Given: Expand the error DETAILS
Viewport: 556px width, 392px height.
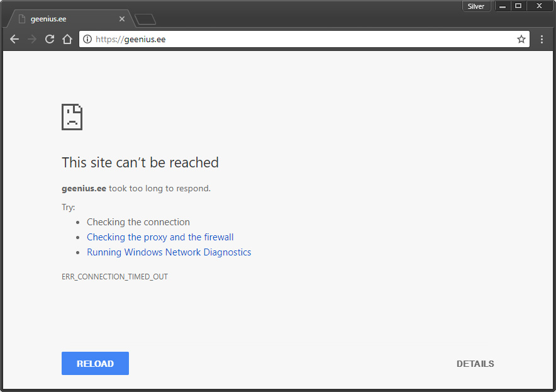Looking at the screenshot, I should tap(475, 364).
